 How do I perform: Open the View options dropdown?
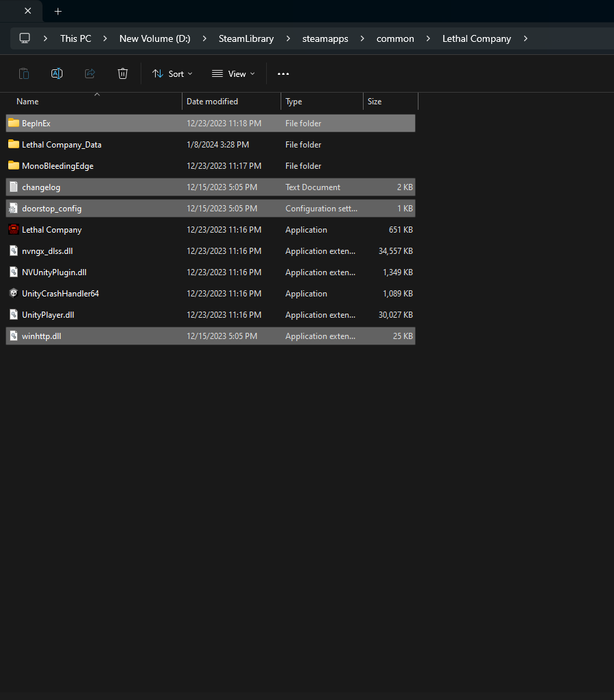[233, 73]
